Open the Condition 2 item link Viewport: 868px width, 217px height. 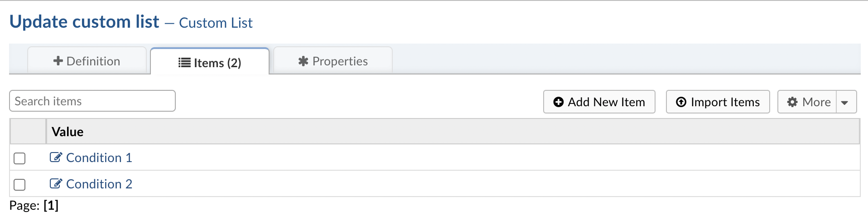pyautogui.click(x=99, y=184)
